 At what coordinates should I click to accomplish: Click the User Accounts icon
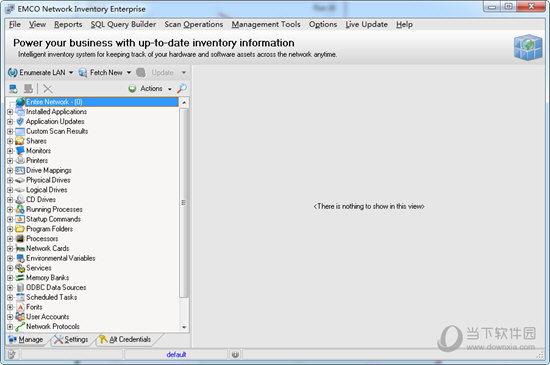point(20,317)
